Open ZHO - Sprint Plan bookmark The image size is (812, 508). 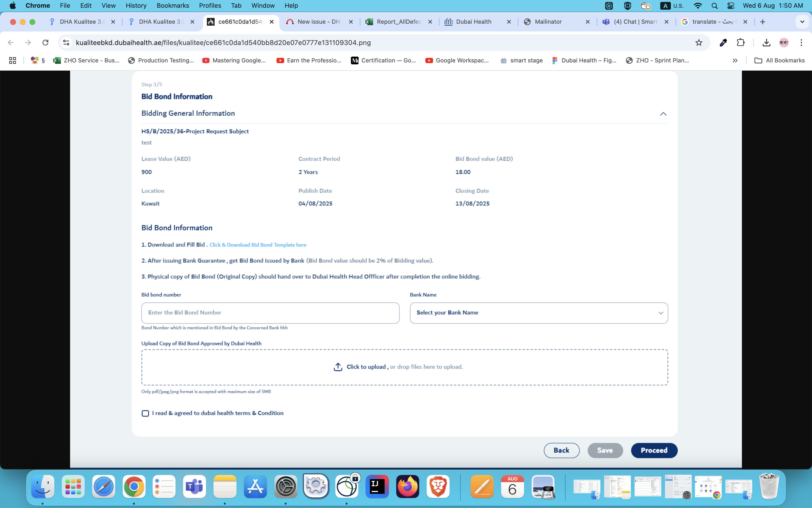[x=657, y=60]
